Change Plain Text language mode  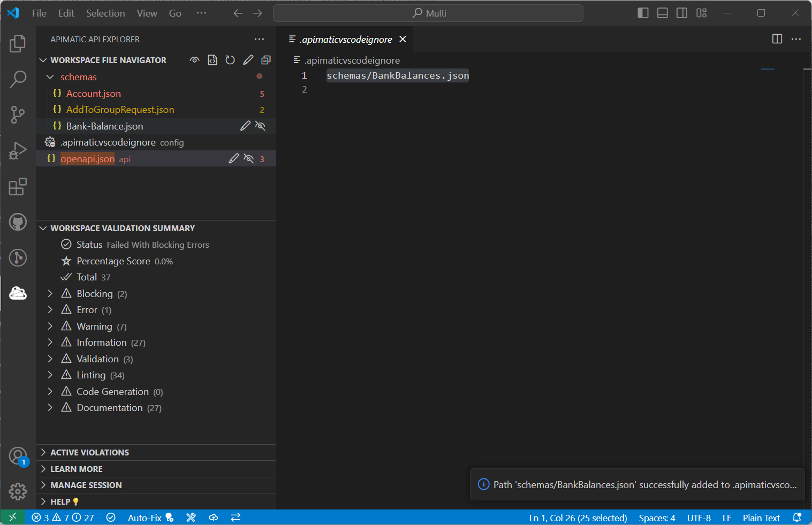pyautogui.click(x=761, y=518)
